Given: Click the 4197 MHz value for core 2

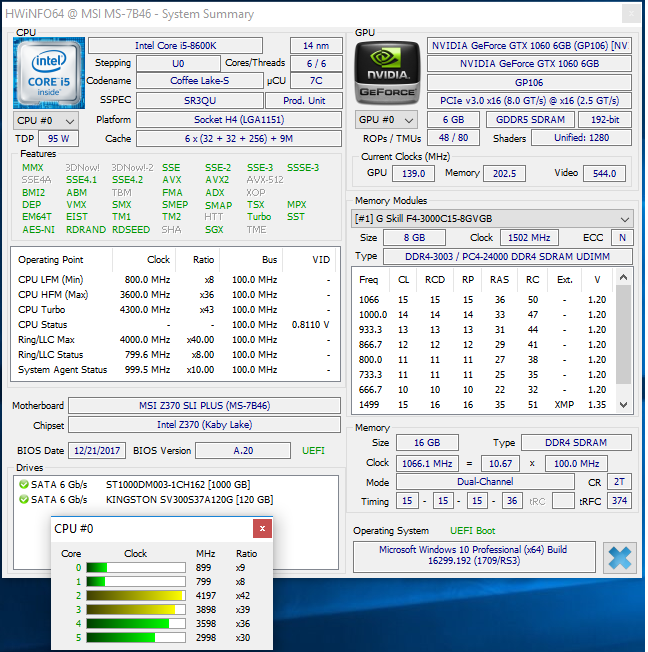Looking at the screenshot, I should pos(206,596).
